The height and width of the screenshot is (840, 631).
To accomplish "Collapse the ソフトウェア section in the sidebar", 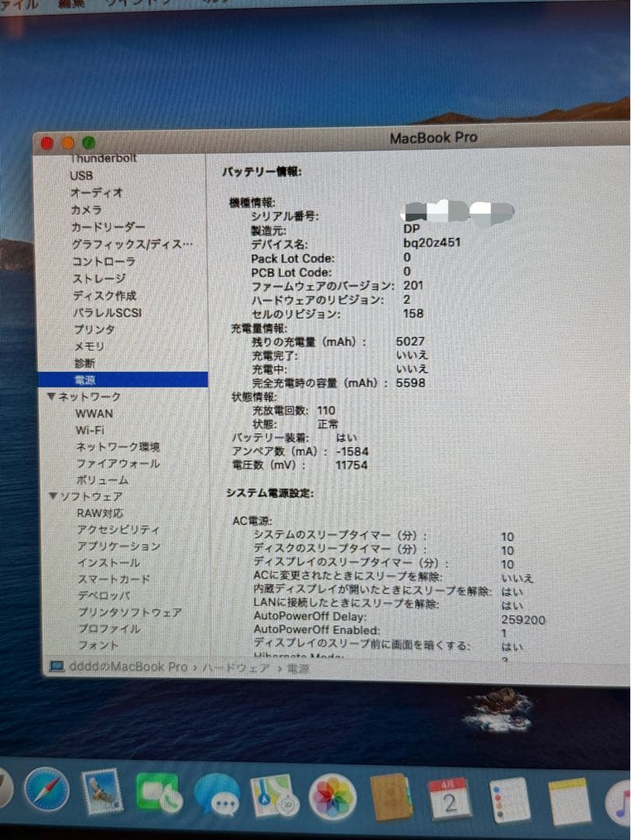I will tap(51, 495).
